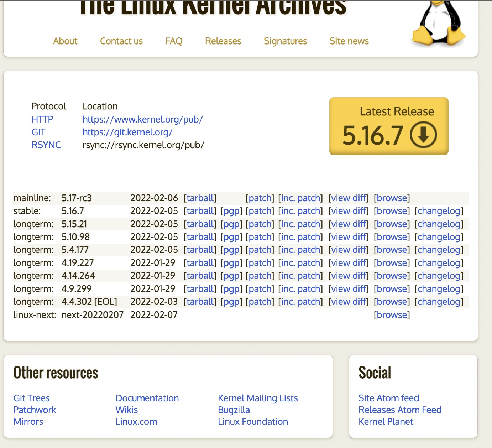This screenshot has width=492, height=448.
Task: Download tarball for longterm 4.4.302 [EOL]
Action: coord(200,302)
